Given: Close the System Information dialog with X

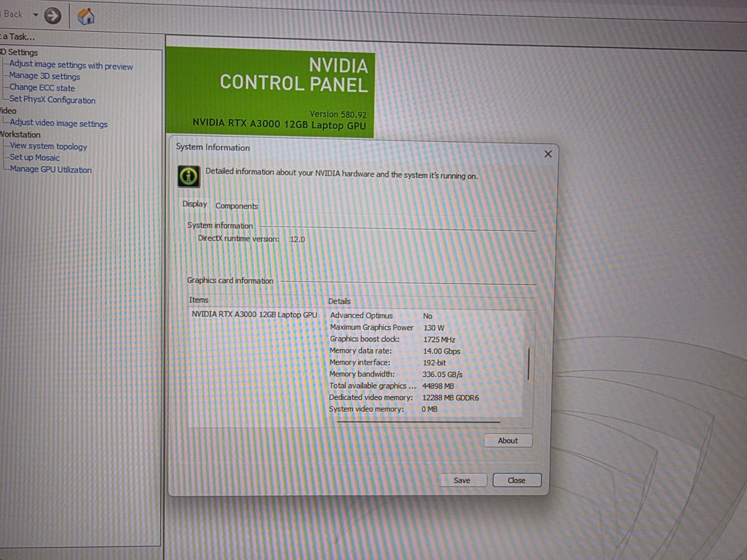Looking at the screenshot, I should point(548,154).
